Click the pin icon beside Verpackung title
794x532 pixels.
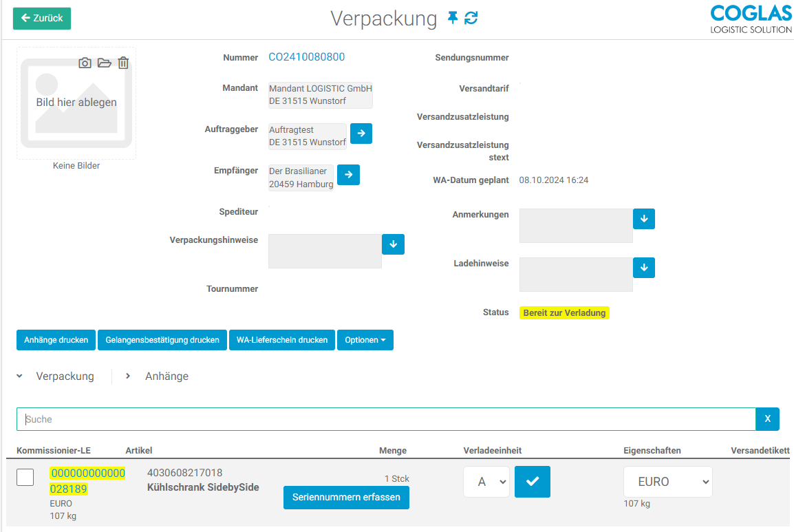coord(452,18)
